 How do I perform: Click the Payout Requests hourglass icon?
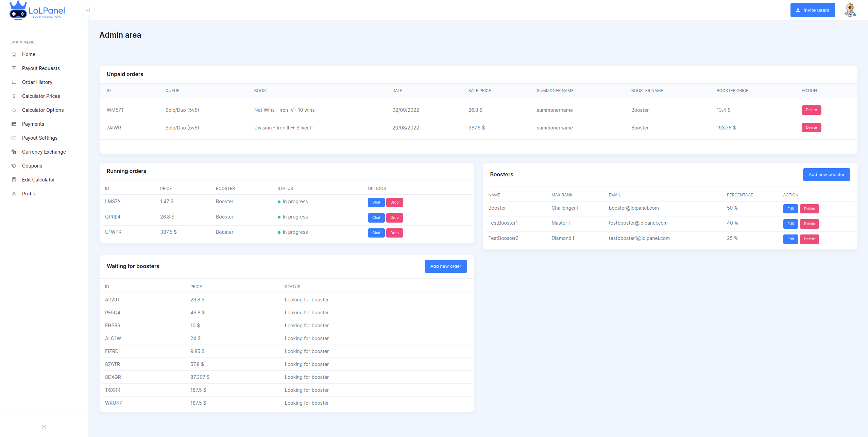(14, 68)
